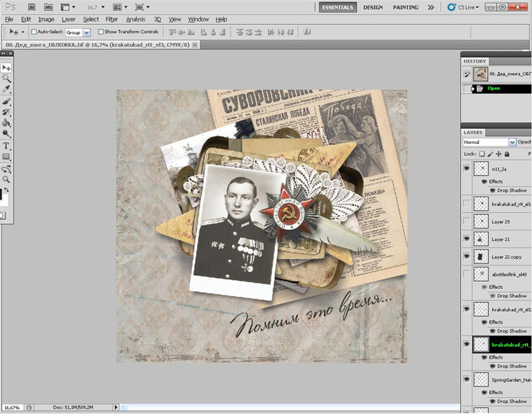Select the Paint Bucket tool
Screen dimensions: 532x414
(6, 122)
